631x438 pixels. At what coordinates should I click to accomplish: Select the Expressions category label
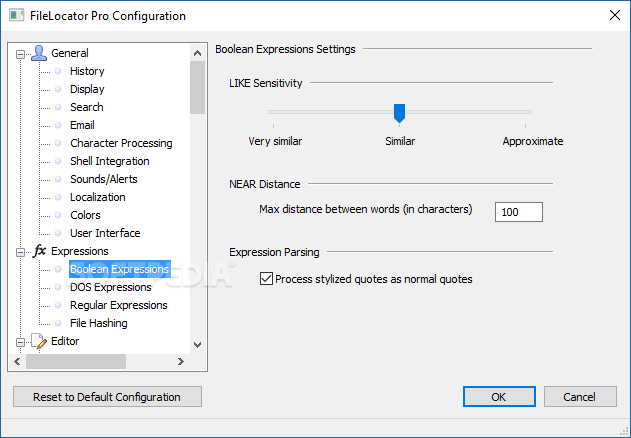[x=80, y=251]
